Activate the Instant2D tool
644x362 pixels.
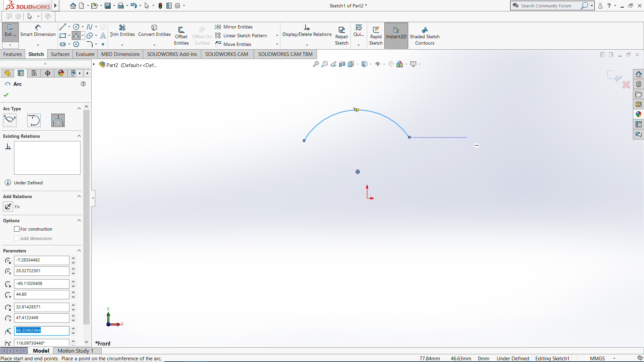click(x=396, y=35)
